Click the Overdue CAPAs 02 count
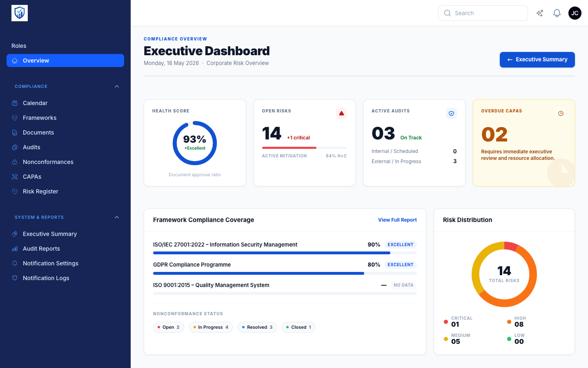Screen dimensions: 588x368 (x=494, y=135)
